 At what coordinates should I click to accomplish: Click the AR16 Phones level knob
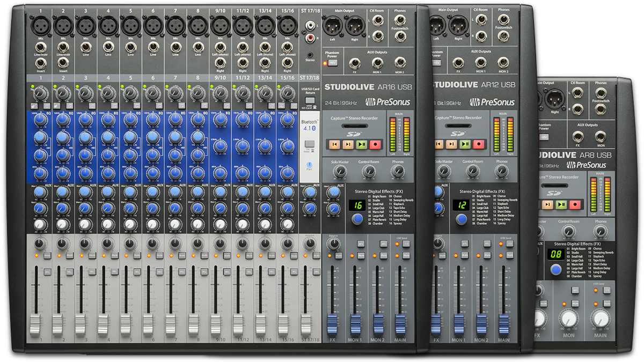point(397,171)
